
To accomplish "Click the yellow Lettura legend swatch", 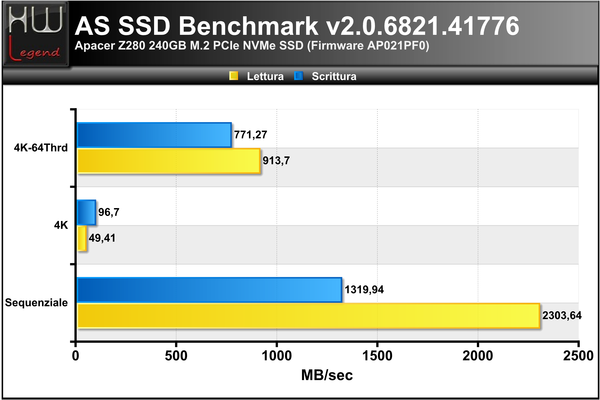I will click(x=233, y=76).
